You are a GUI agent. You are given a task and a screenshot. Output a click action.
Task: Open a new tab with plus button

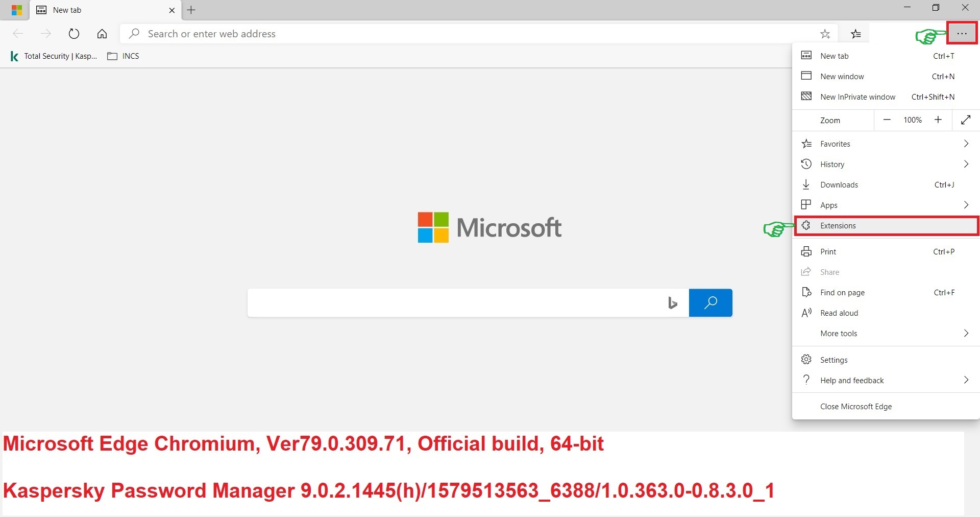[191, 10]
